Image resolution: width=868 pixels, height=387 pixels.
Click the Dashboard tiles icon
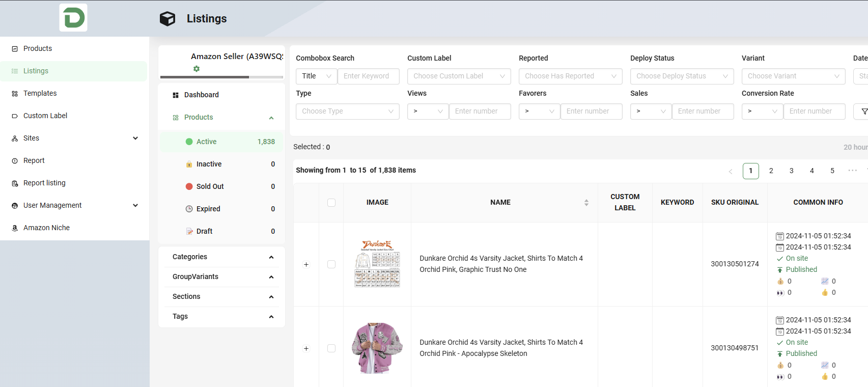pos(176,95)
